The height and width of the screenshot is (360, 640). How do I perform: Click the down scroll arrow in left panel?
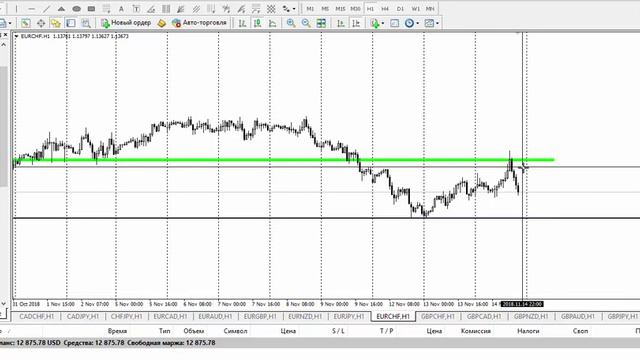tap(4, 304)
